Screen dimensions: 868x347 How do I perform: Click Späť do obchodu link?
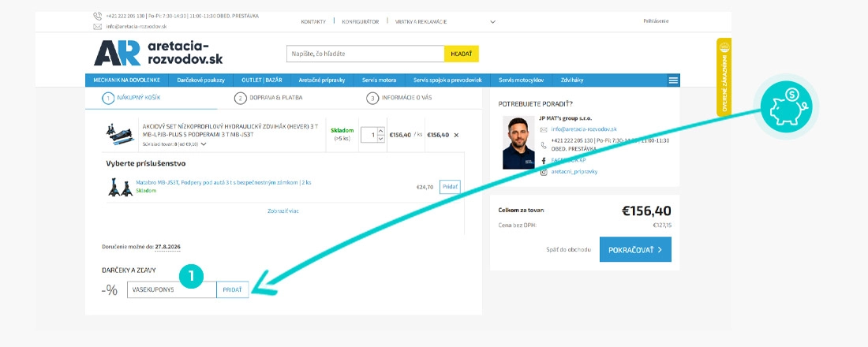[568, 249]
